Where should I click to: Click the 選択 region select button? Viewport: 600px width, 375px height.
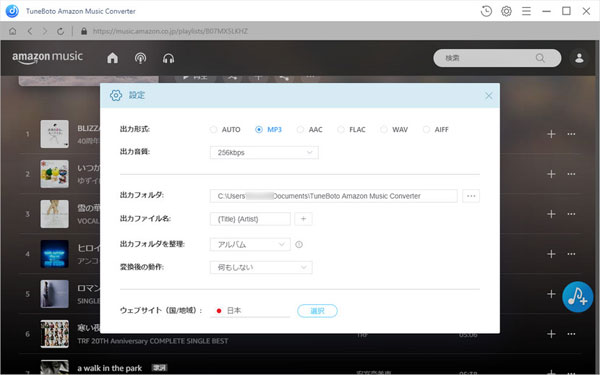click(317, 311)
